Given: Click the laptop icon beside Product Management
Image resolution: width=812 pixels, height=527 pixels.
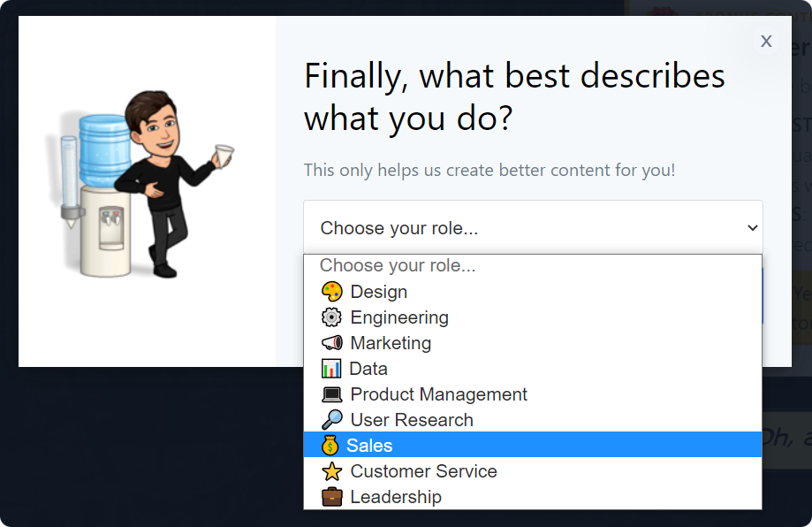Looking at the screenshot, I should 331,394.
